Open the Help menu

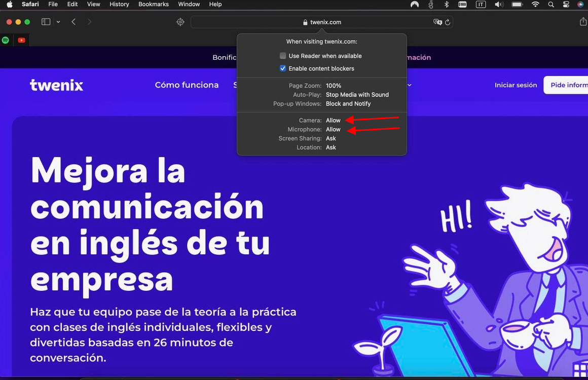(215, 4)
